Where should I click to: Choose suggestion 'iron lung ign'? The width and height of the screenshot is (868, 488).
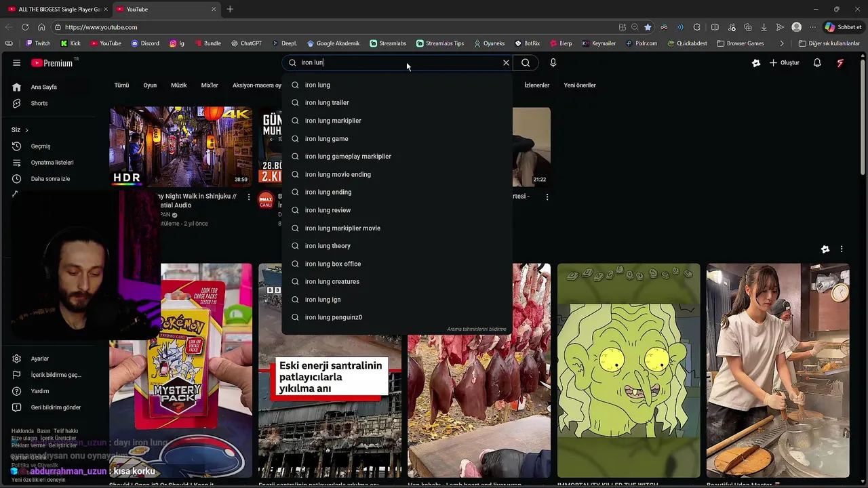point(397,300)
